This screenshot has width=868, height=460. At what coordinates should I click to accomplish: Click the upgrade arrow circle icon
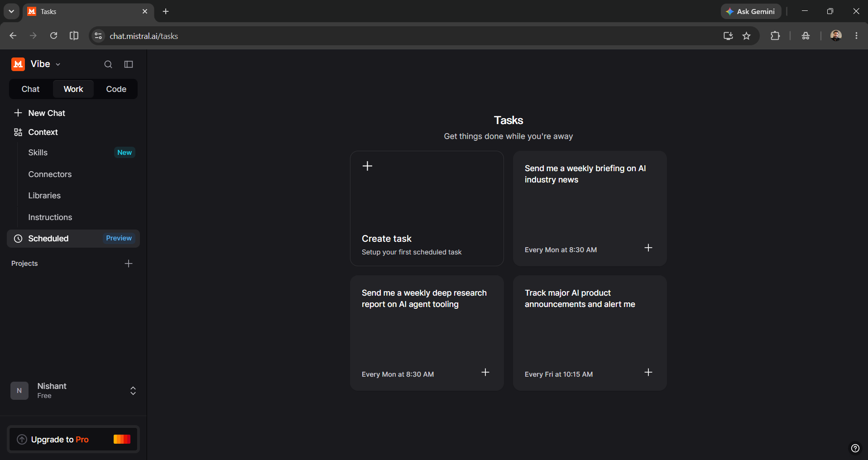[x=22, y=440]
